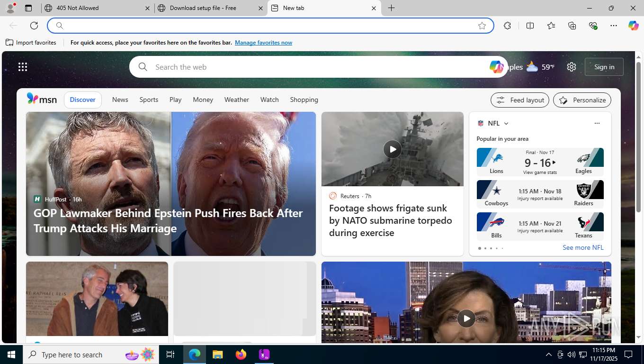Open the Bills vs Texans game row
Viewport: 644px width, 364px height.
coord(540,227)
